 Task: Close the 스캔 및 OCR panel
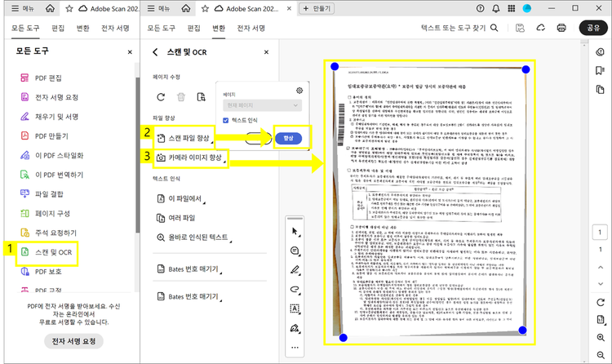point(266,52)
